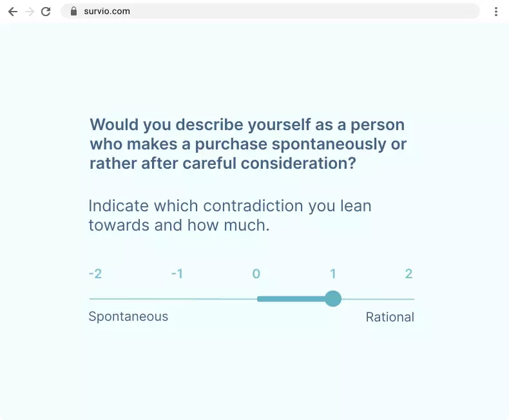Screen dimensions: 509x420
Task: Pick the 2 value on the scale
Action: [408, 274]
